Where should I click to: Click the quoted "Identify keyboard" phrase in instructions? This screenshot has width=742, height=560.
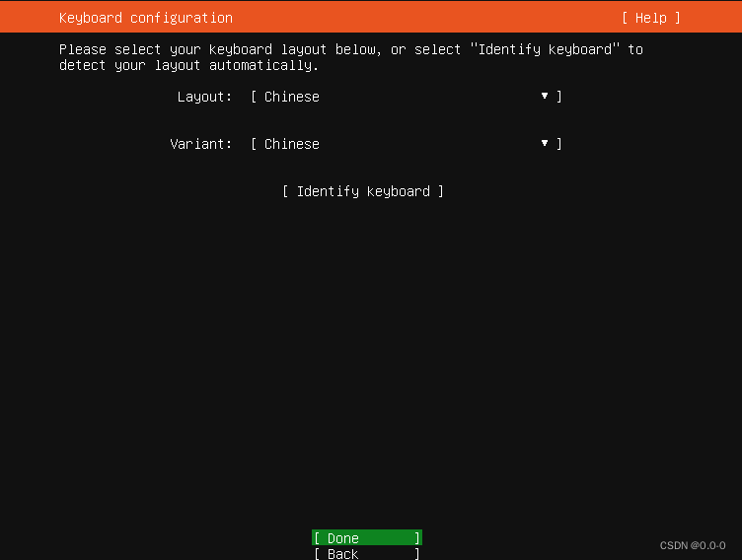click(545, 49)
